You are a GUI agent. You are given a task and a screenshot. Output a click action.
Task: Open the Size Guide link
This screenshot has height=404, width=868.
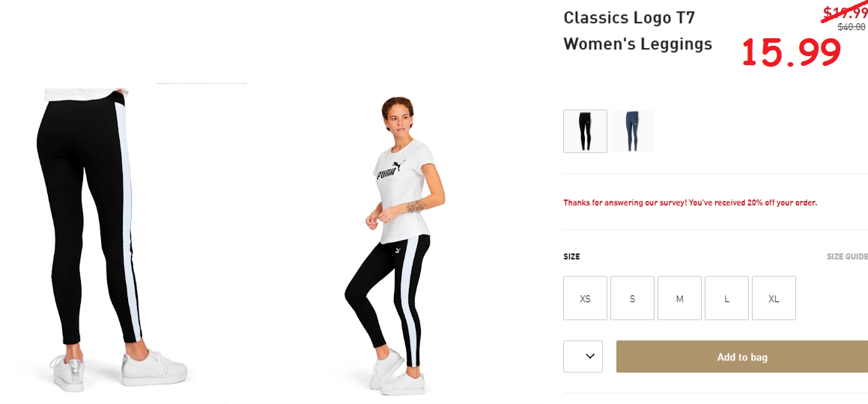847,256
